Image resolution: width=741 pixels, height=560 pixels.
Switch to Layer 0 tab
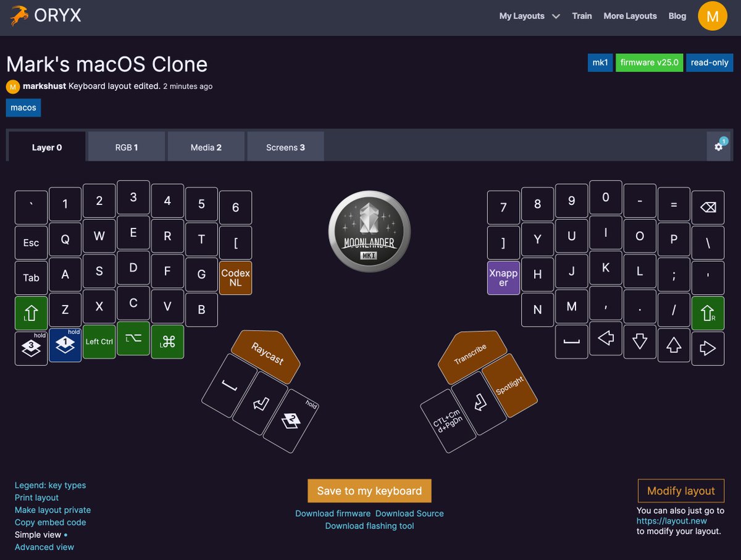pyautogui.click(x=47, y=147)
